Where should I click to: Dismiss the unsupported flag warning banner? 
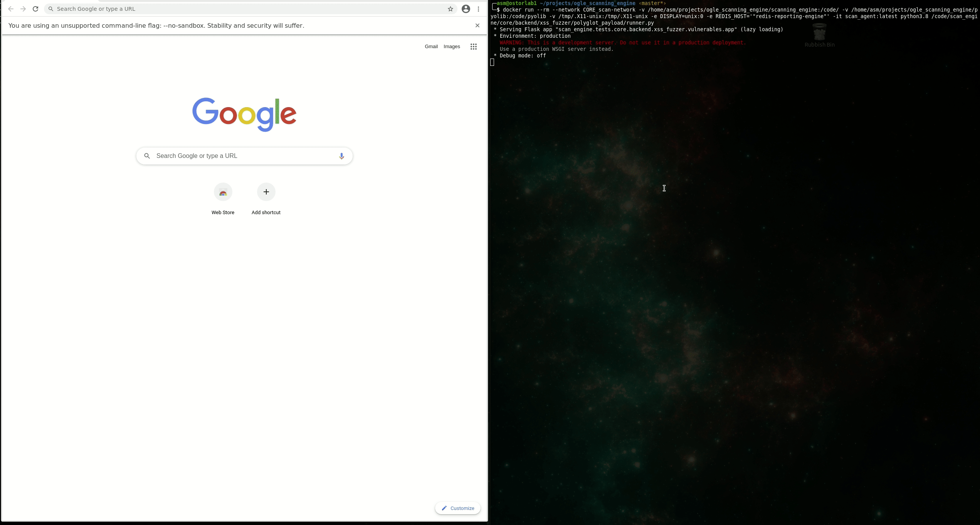click(477, 25)
